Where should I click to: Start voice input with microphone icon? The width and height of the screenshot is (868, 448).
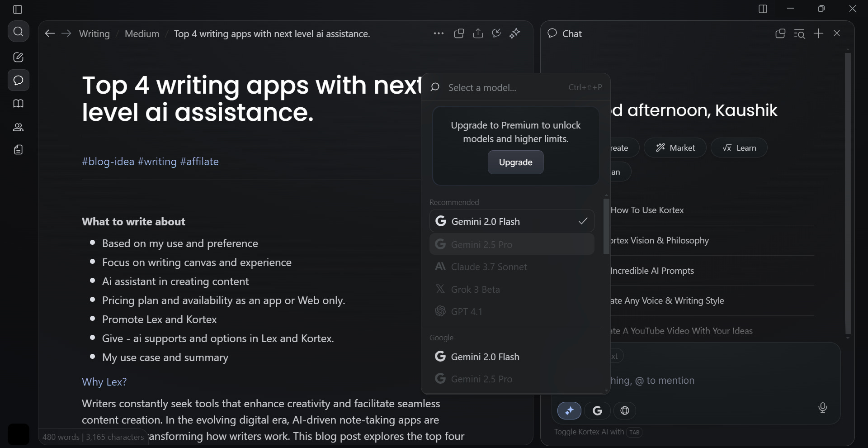823,408
